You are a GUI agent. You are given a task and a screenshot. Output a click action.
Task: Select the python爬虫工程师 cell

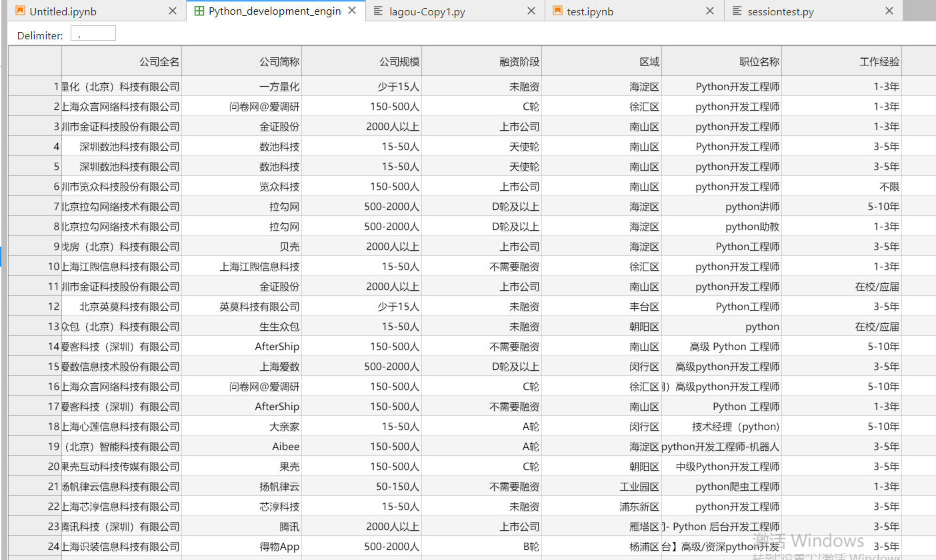coord(721,487)
